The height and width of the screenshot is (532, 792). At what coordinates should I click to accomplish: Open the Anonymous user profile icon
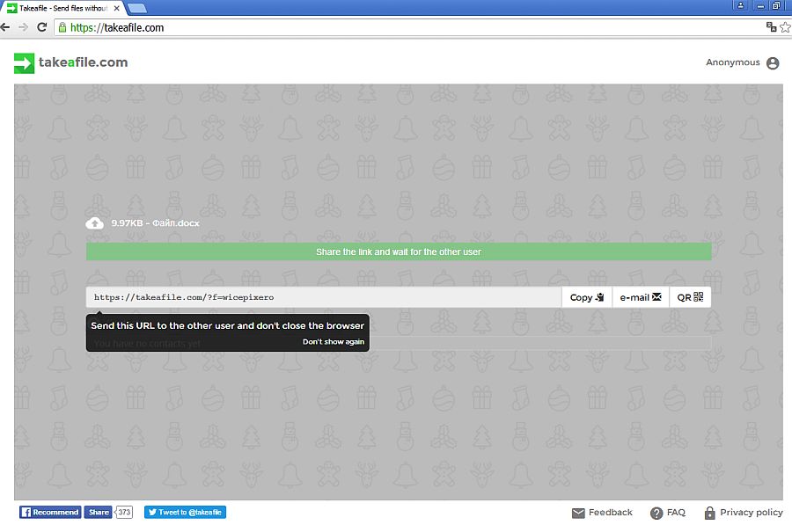tap(773, 63)
